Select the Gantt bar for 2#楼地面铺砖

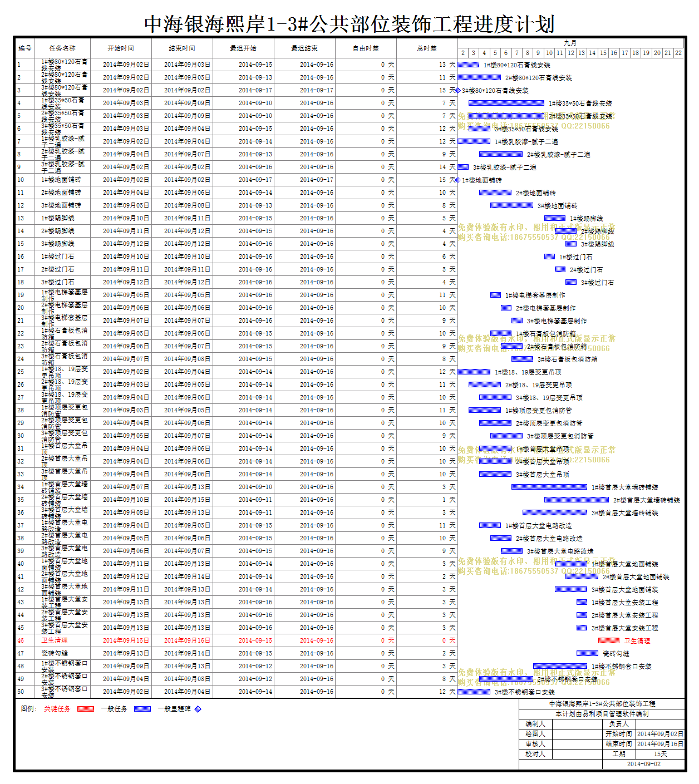[495, 193]
